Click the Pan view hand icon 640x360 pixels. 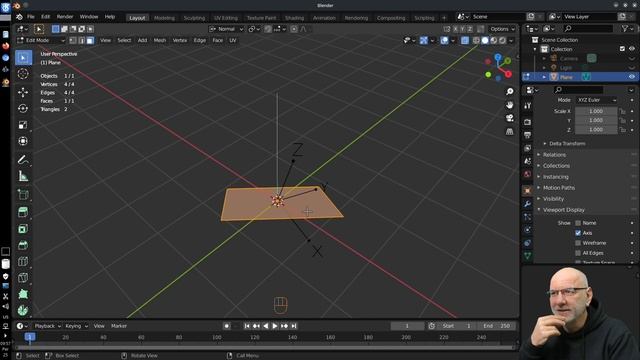coord(509,105)
